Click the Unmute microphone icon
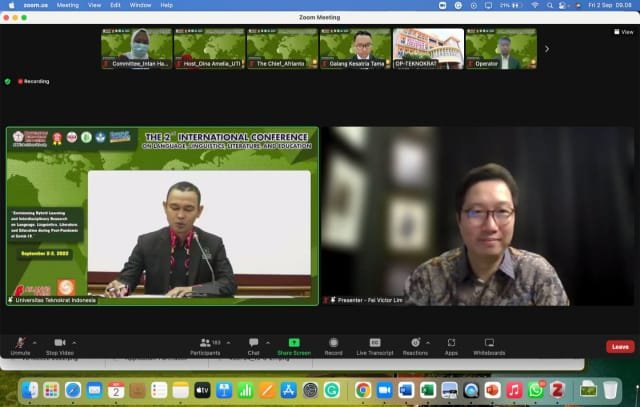Screen dimensions: 640x407 pos(20,343)
